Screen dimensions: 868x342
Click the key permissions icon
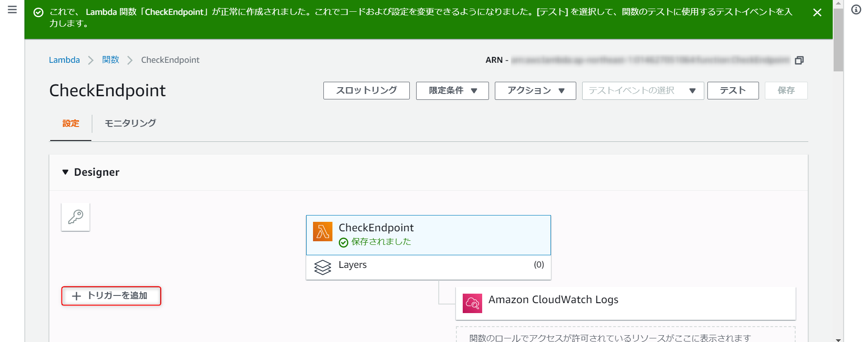(x=76, y=217)
